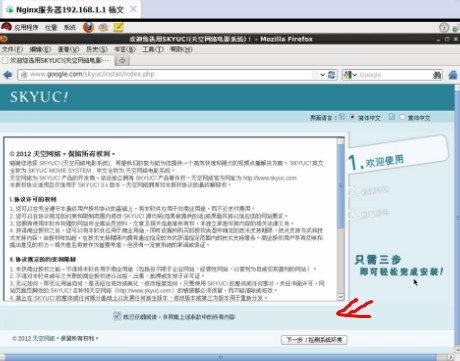Click the Google search engine icon
The width and height of the screenshot is (460, 361).
pyautogui.click(x=348, y=75)
